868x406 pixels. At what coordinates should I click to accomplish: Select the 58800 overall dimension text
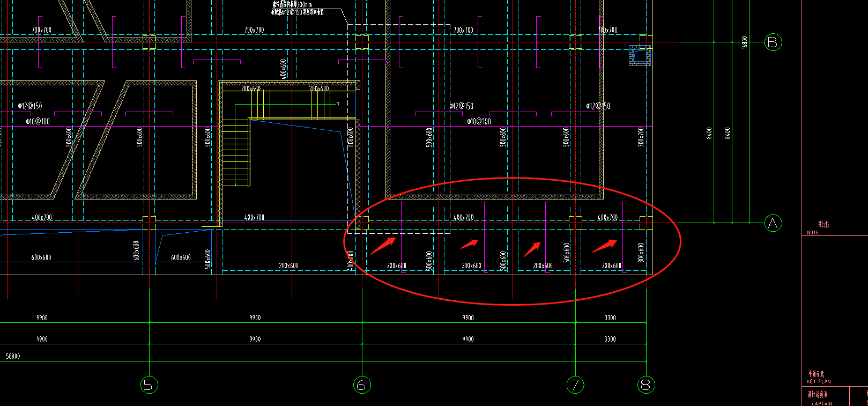(x=13, y=356)
